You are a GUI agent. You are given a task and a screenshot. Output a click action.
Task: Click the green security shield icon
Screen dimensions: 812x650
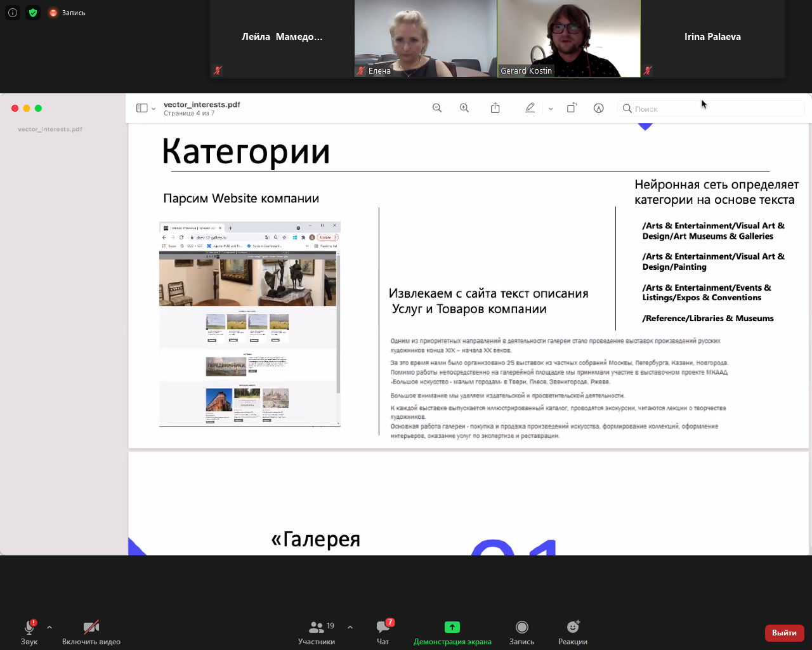click(x=33, y=12)
